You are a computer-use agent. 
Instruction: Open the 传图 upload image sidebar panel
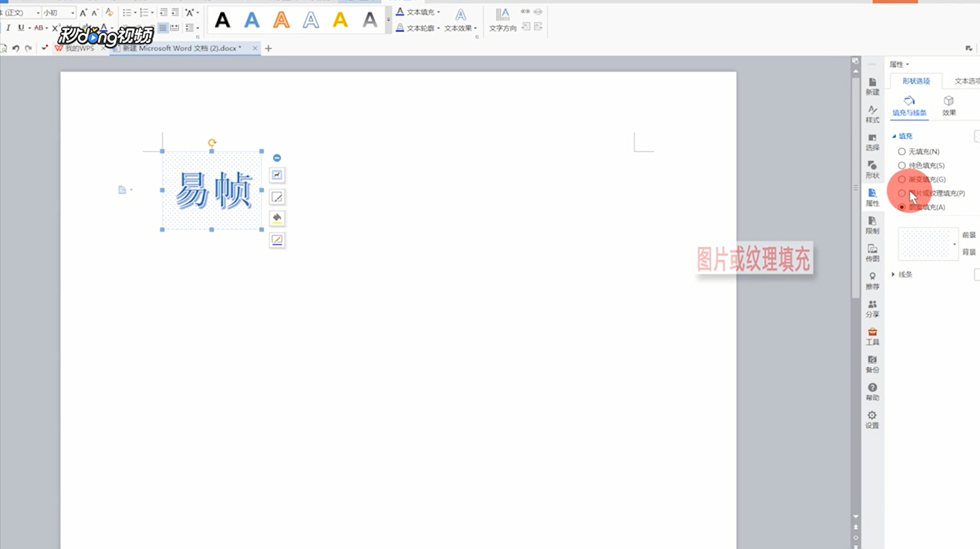(x=872, y=253)
